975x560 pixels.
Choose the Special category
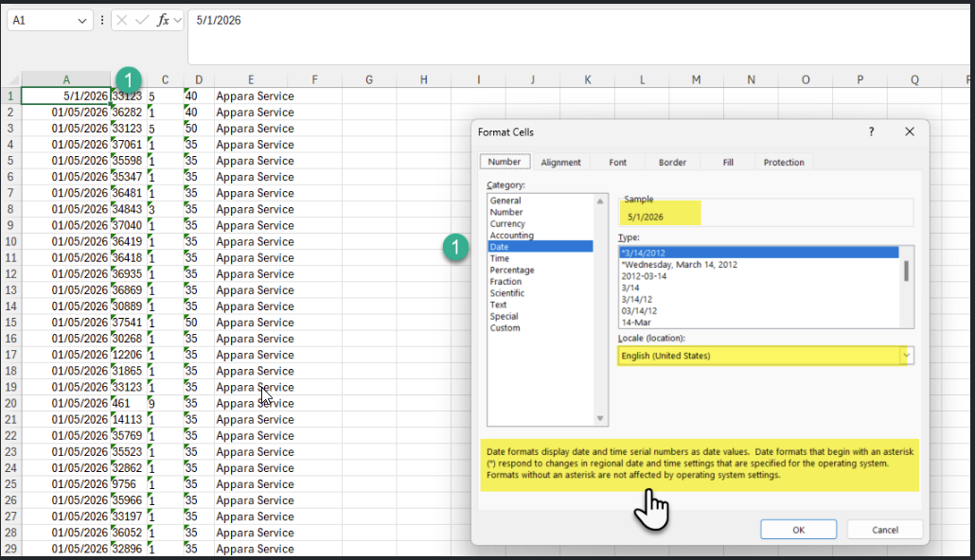coord(504,316)
